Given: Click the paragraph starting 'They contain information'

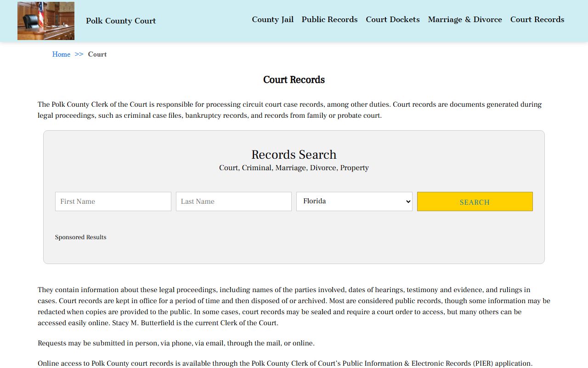Looking at the screenshot, I should pos(294,306).
